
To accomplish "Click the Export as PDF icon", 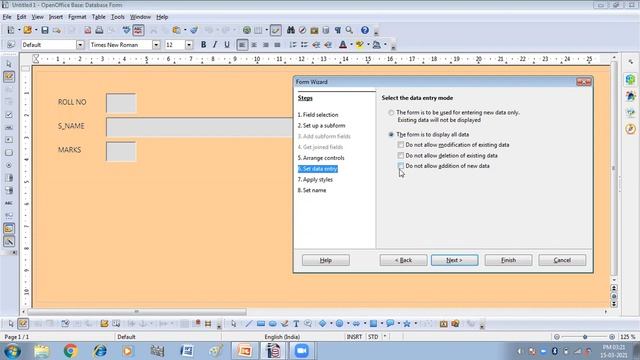I will click(x=87, y=30).
